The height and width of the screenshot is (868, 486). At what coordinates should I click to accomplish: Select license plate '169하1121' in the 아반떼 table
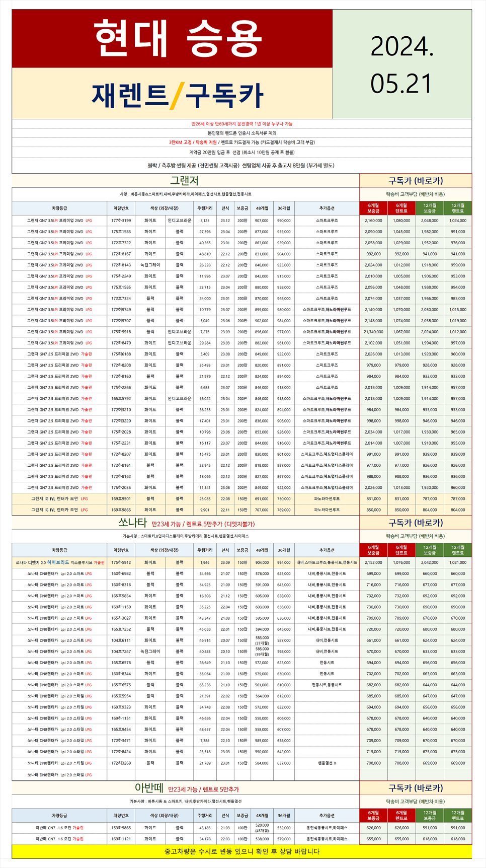point(121,839)
